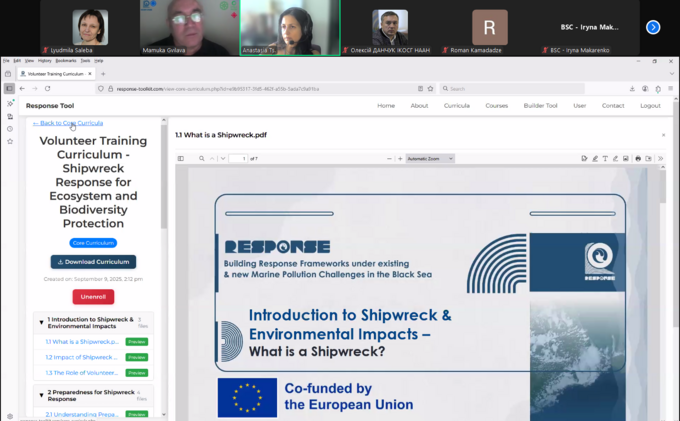Select Mamuka Gvilava video thumbnail

click(190, 28)
